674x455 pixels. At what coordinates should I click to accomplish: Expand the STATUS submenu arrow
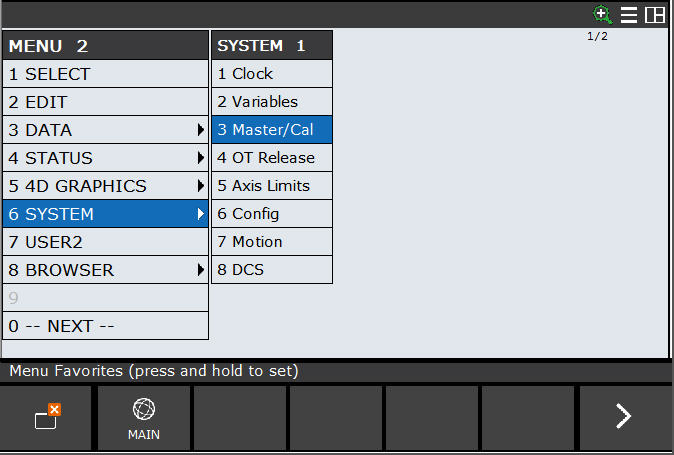[201, 158]
